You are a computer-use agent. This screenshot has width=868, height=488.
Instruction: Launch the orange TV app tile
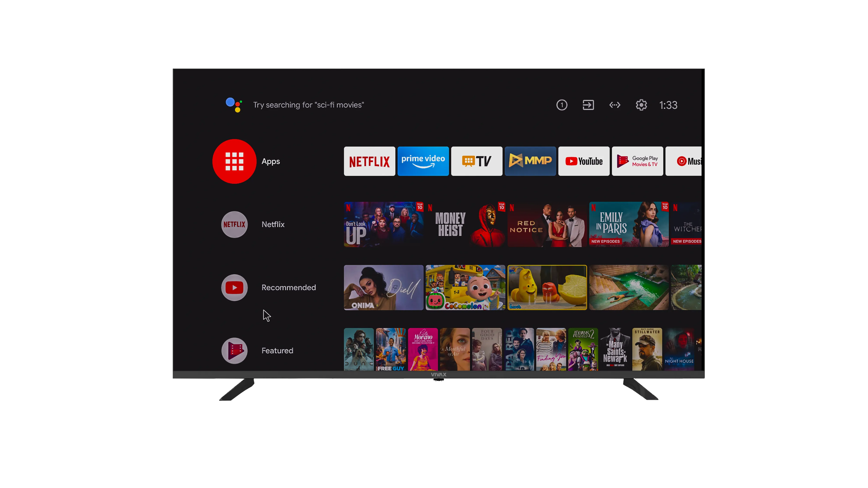click(x=477, y=161)
